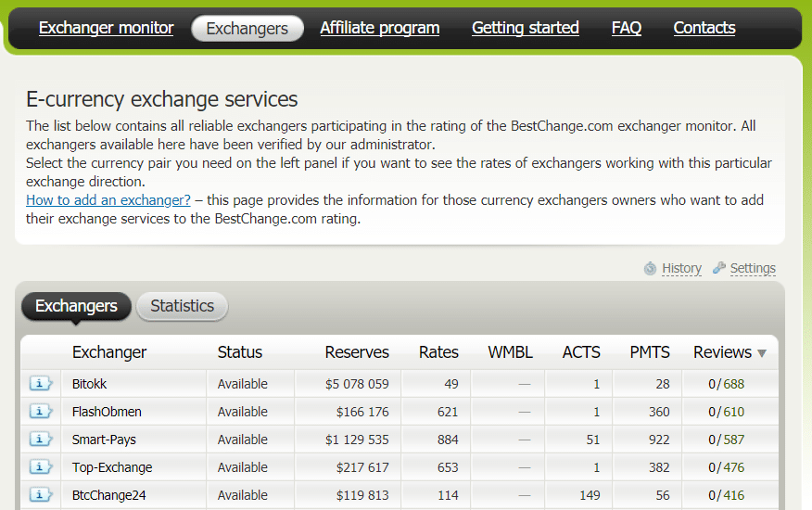The height and width of the screenshot is (510, 812).
Task: Open info icon for Smart-Pays exchanger
Action: pos(41,440)
